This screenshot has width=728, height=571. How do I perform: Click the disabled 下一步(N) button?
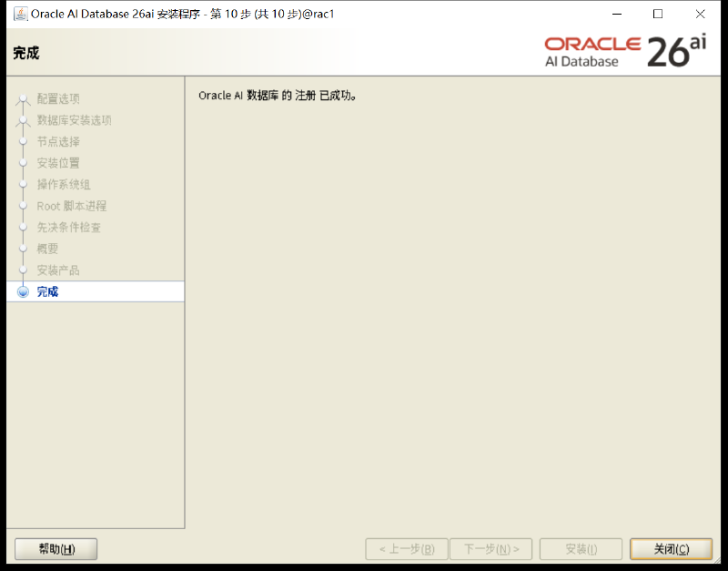click(x=491, y=549)
